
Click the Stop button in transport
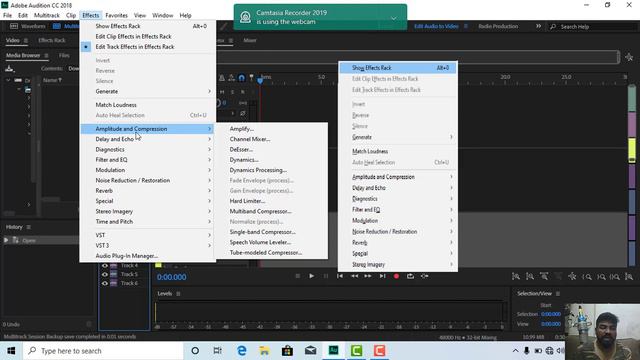(298, 276)
